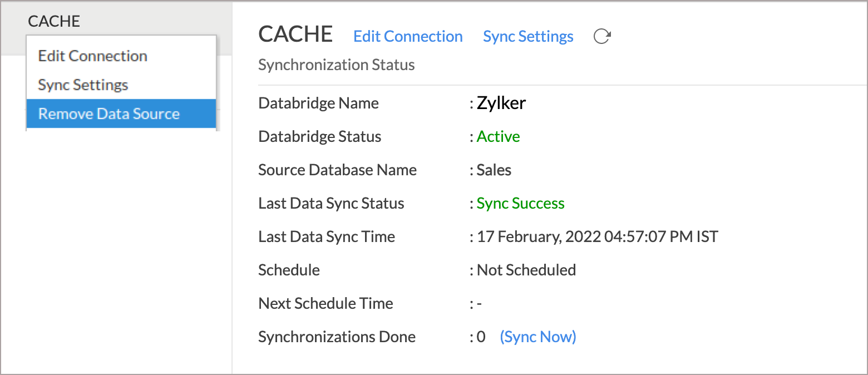This screenshot has height=375, width=868.
Task: Click the Last Data Sync Status label
Action: (x=331, y=204)
